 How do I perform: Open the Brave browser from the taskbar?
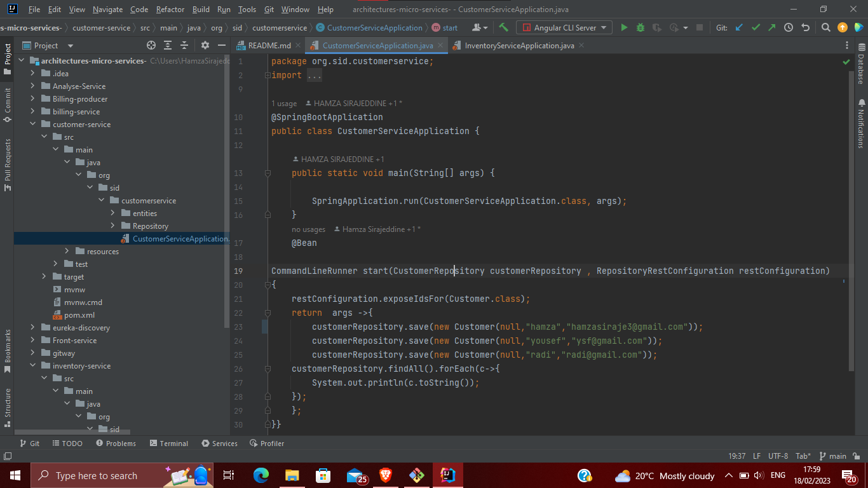coord(386,475)
